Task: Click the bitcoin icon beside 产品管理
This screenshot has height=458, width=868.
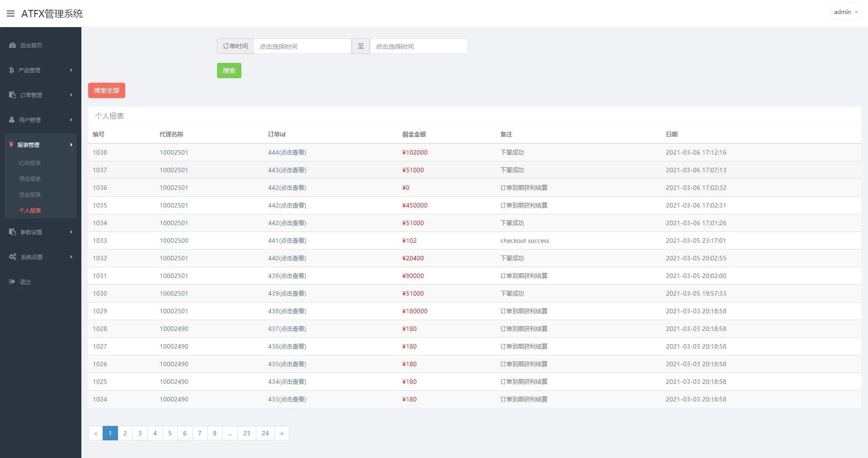Action: point(11,70)
